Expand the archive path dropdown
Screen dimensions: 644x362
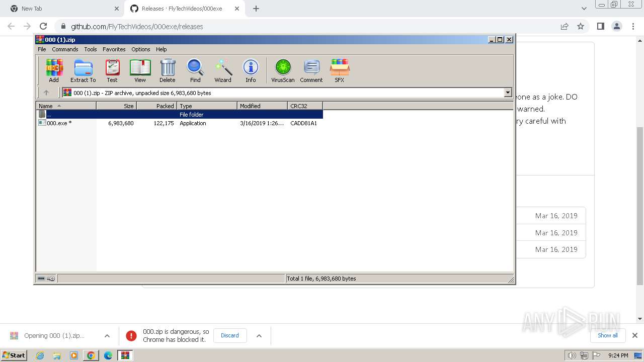[x=508, y=93]
